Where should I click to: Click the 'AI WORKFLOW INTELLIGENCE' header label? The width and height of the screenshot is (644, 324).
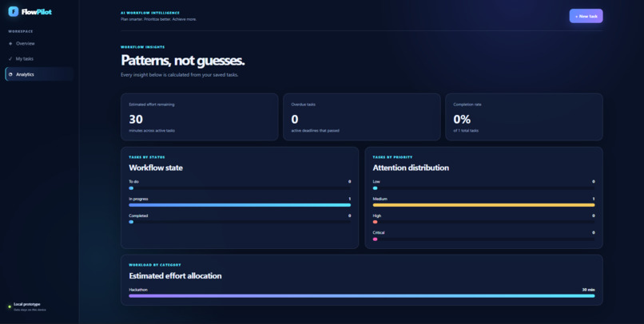click(150, 13)
